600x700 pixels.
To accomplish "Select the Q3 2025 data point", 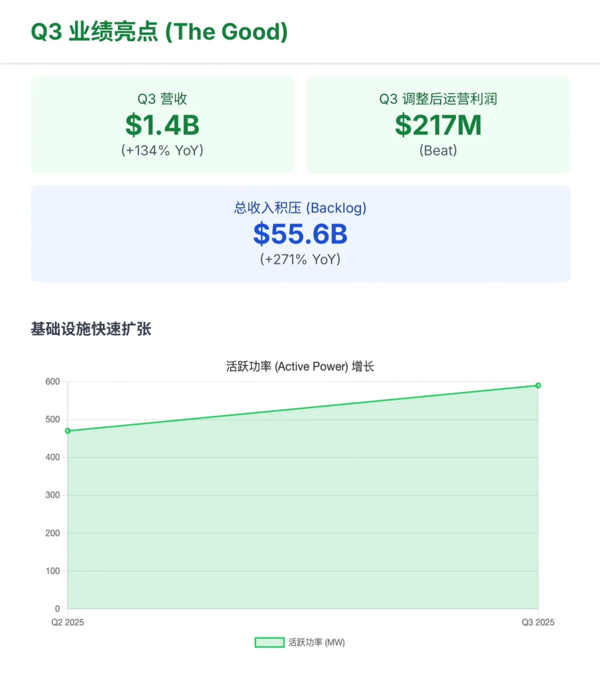I will pos(538,385).
